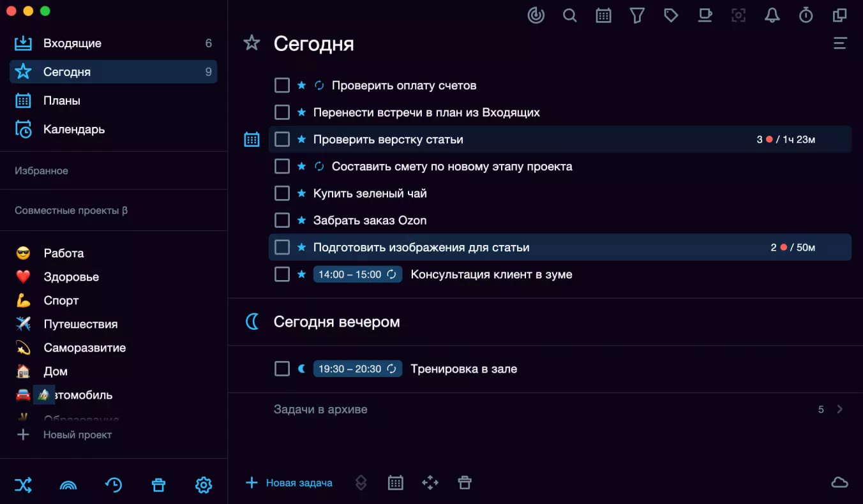The width and height of the screenshot is (863, 504).
Task: Open Задачи в архиве row
Action: click(x=545, y=410)
